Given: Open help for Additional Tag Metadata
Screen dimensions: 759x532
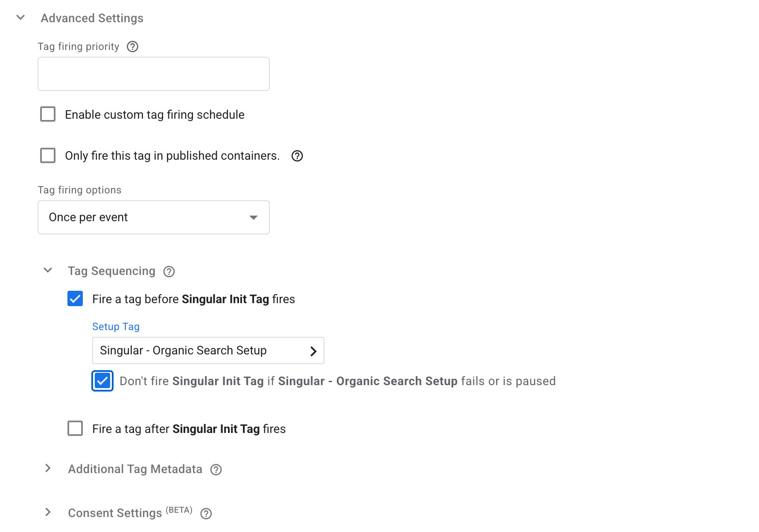Looking at the screenshot, I should point(216,470).
